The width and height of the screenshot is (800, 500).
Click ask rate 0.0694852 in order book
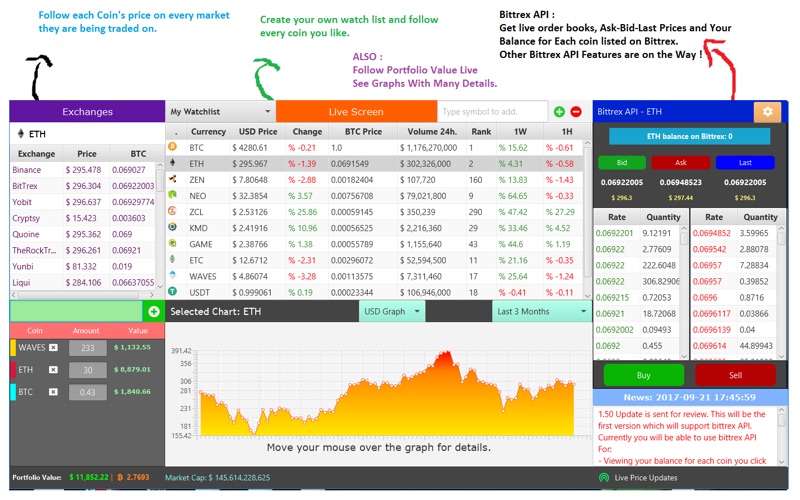coord(712,233)
